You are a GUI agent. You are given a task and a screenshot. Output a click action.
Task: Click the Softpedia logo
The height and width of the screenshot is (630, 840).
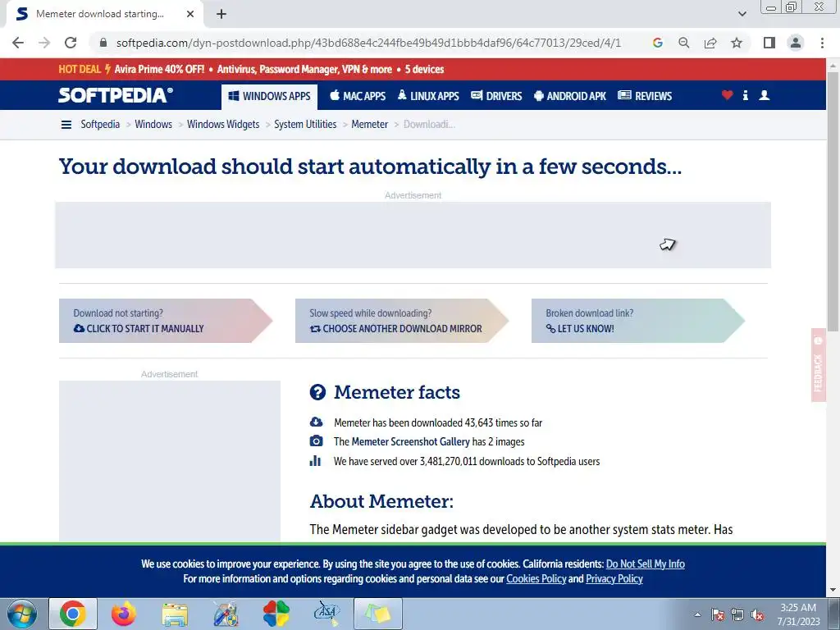point(115,95)
